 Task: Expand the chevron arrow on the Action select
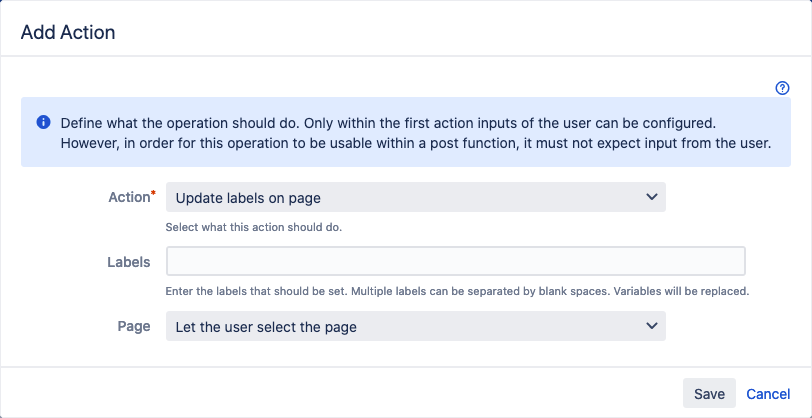tap(651, 196)
